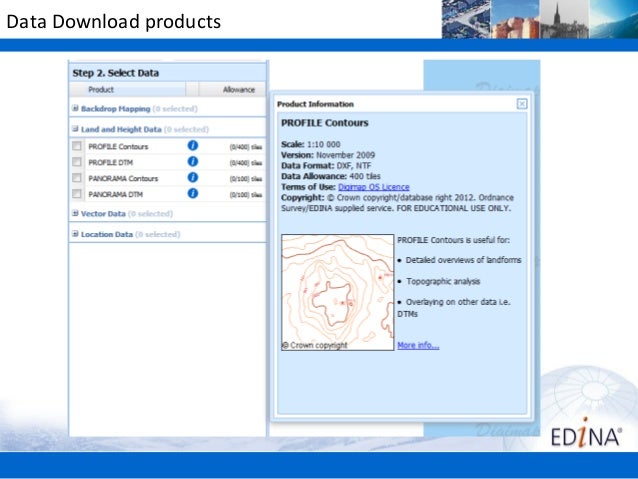Image resolution: width=638 pixels, height=479 pixels.
Task: Click the Data Format: DXF, NTF line
Action: (326, 166)
